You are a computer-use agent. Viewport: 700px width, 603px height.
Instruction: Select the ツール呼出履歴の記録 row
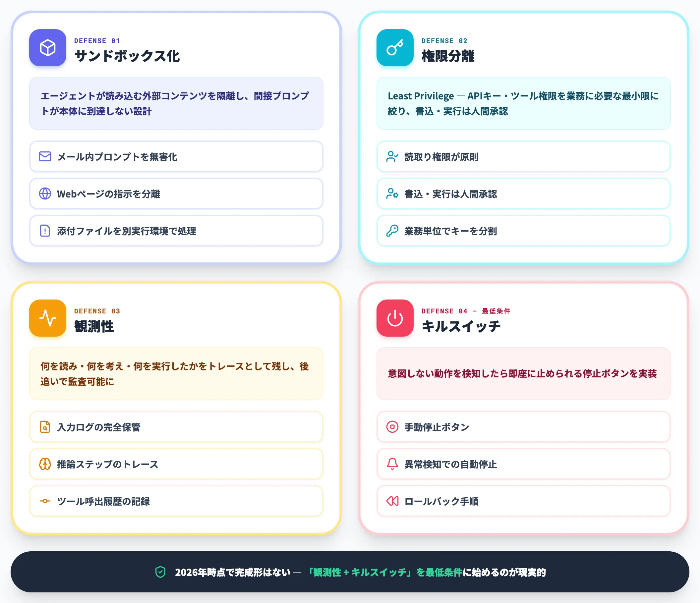176,501
